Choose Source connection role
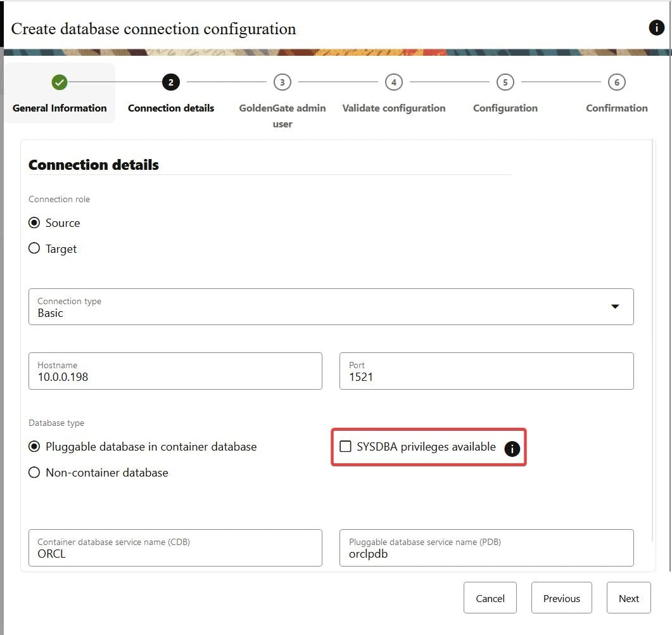Image resolution: width=672 pixels, height=635 pixels. coord(34,223)
